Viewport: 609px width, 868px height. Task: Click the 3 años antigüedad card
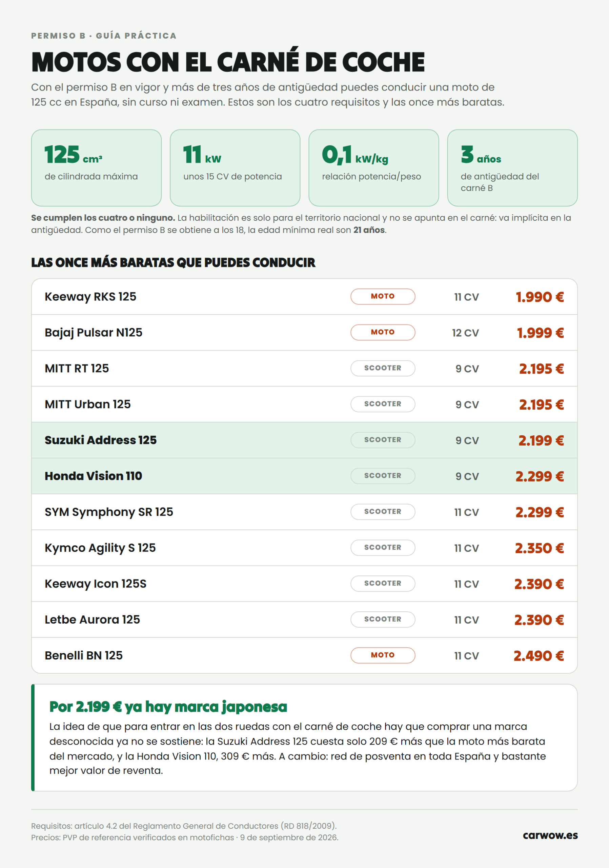pos(512,168)
